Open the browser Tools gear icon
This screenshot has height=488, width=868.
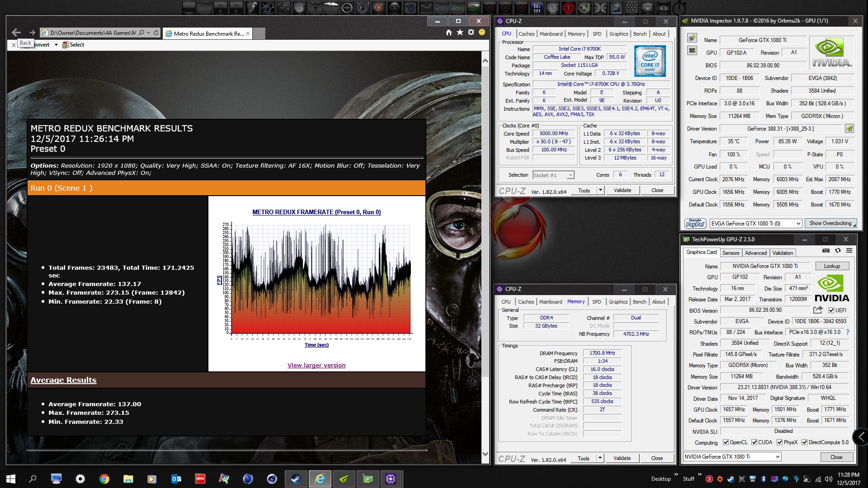[x=471, y=33]
